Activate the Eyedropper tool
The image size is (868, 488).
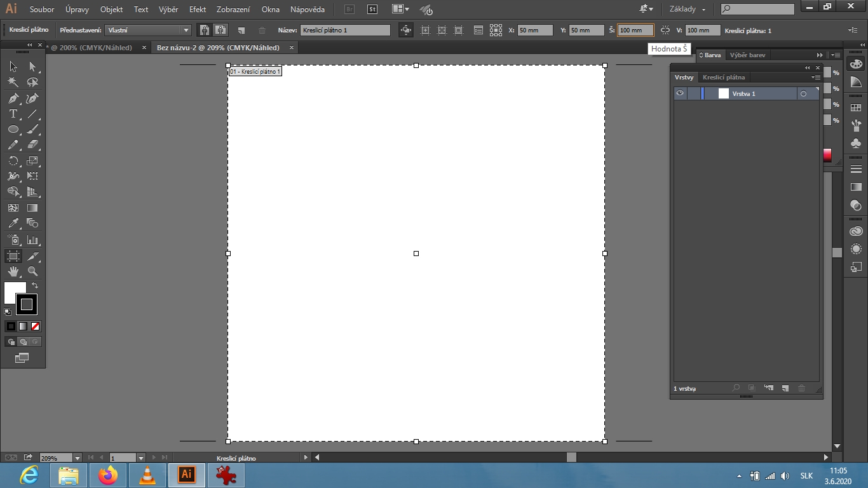pos(13,224)
